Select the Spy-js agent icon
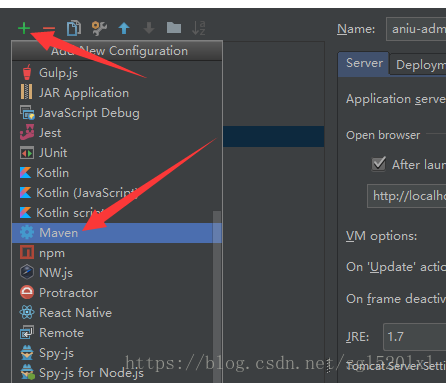The width and height of the screenshot is (446, 383). coord(27,352)
